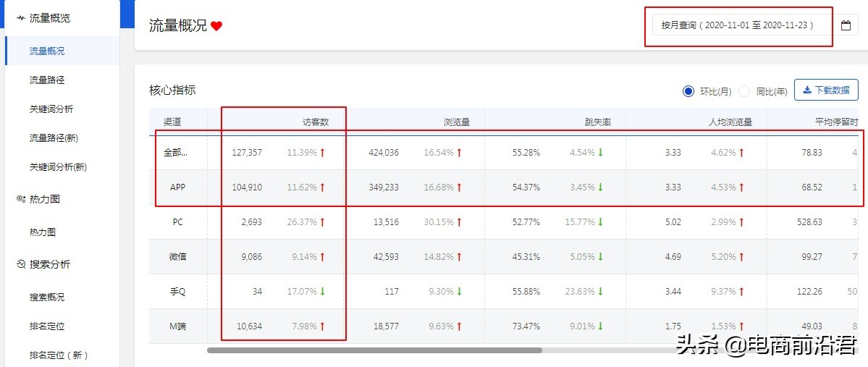The width and height of the screenshot is (868, 367).
Task: Click average stay value 528.63
Action: pos(809,222)
